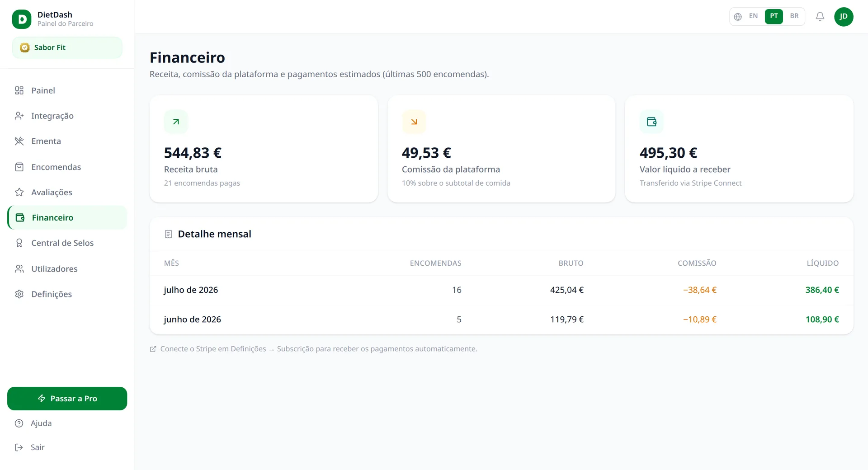868x470 pixels.
Task: Select the PT language option
Action: coord(774,16)
